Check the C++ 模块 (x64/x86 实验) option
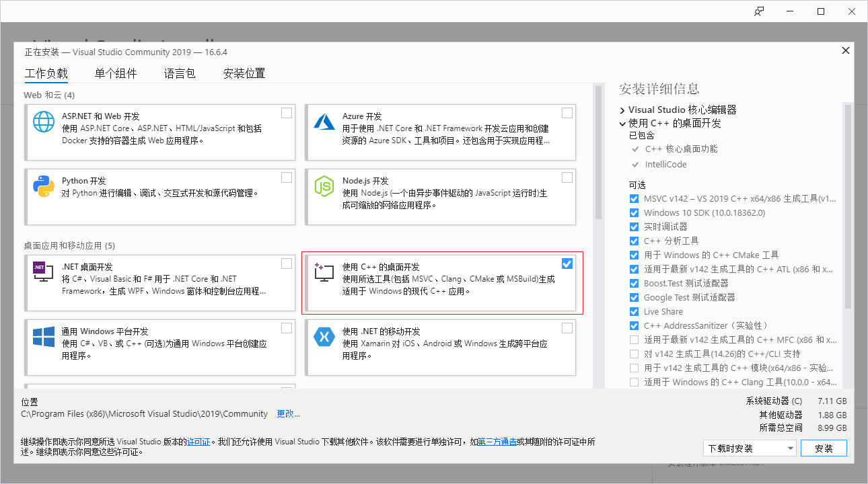Viewport: 868px width, 484px height. pos(634,368)
